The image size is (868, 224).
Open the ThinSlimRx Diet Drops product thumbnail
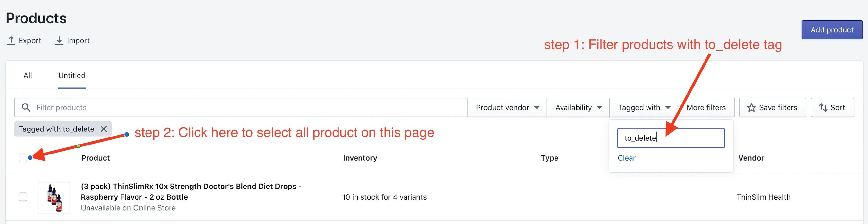tap(54, 198)
